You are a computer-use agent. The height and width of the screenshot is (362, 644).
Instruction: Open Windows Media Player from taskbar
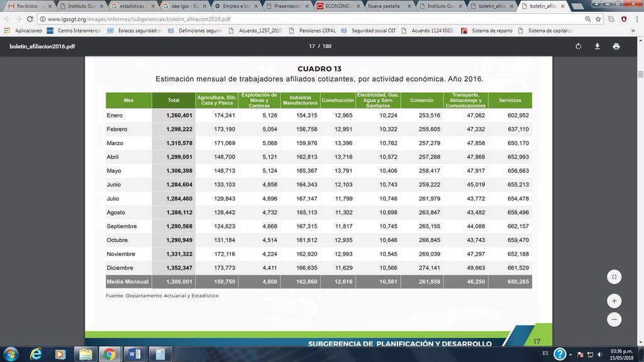point(60,354)
